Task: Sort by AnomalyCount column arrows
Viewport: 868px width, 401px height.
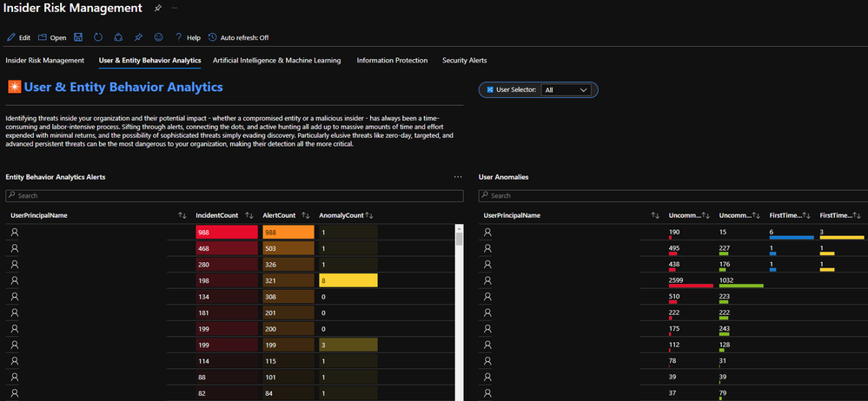Action: pyautogui.click(x=369, y=215)
